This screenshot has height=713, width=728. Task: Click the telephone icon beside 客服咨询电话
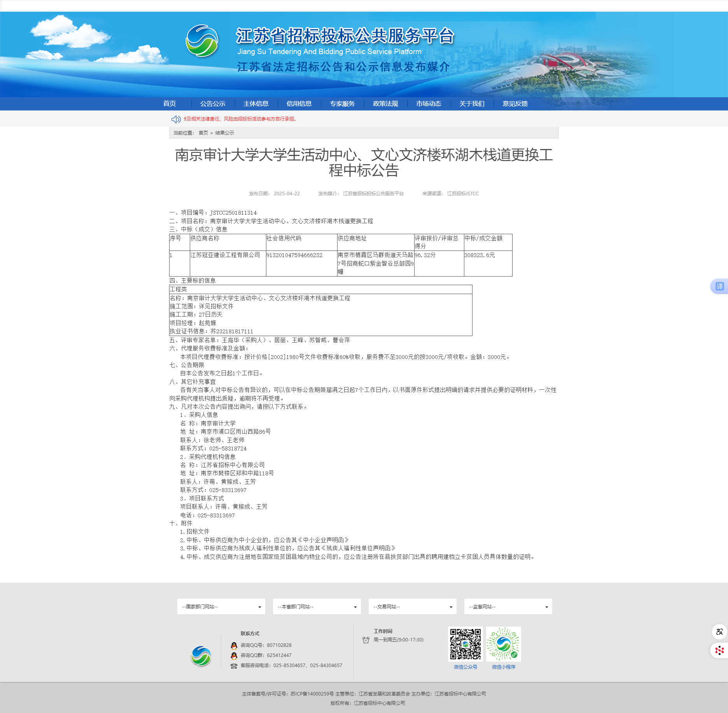click(x=234, y=666)
